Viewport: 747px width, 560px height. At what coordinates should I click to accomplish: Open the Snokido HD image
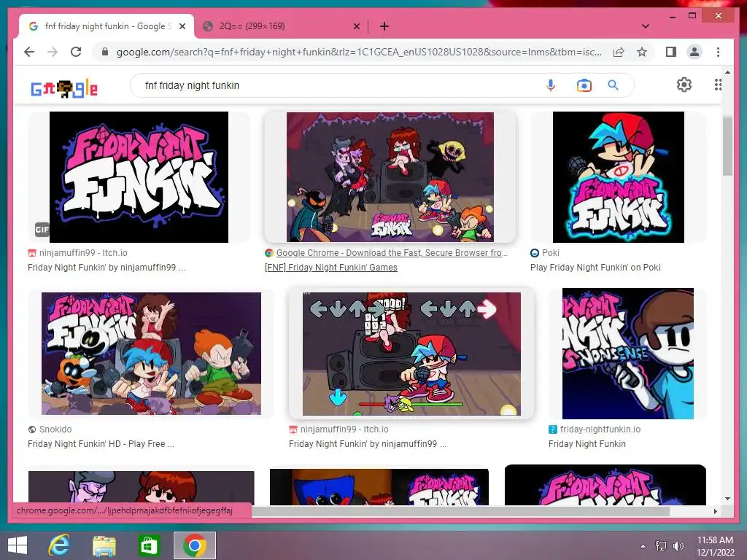point(151,354)
